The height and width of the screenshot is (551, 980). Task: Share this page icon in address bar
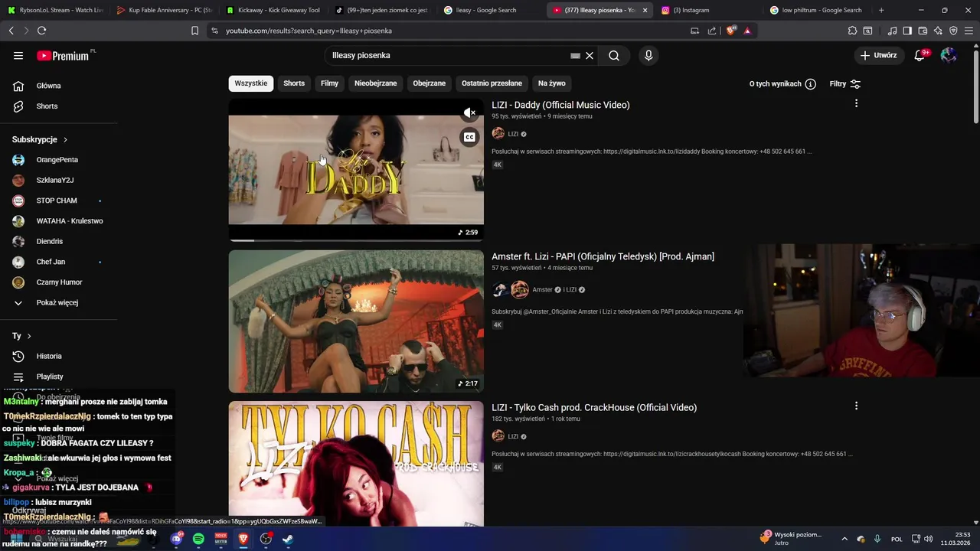click(x=712, y=31)
